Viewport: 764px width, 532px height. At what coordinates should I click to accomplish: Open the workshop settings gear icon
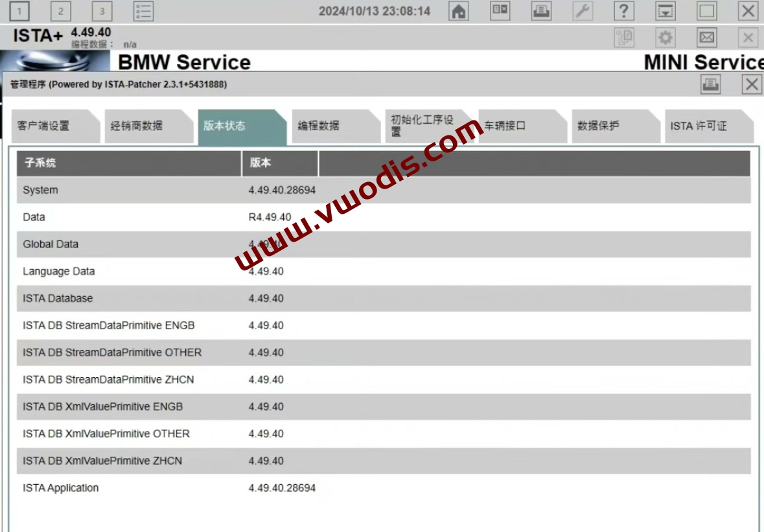tap(666, 37)
